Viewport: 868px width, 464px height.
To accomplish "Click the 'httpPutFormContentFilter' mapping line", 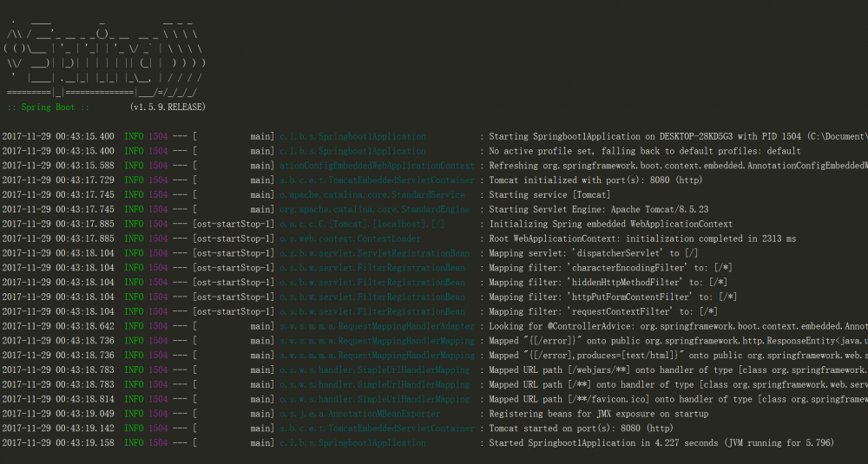I will pyautogui.click(x=614, y=297).
